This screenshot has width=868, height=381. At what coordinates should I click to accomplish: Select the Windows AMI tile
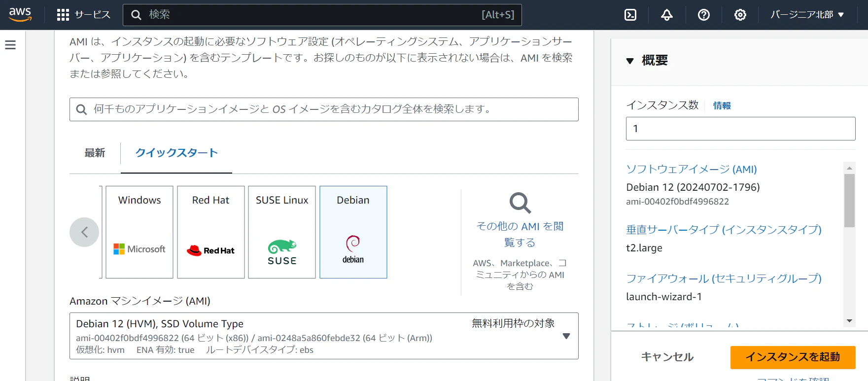click(x=139, y=232)
